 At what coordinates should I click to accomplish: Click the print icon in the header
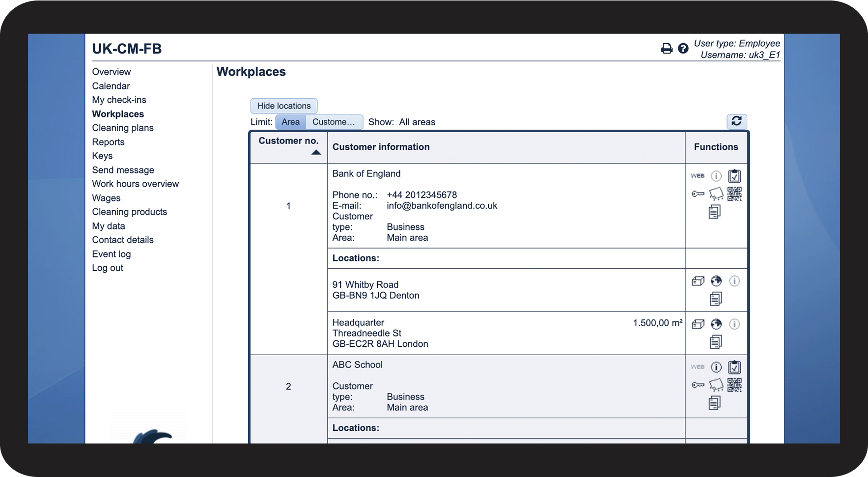[666, 49]
